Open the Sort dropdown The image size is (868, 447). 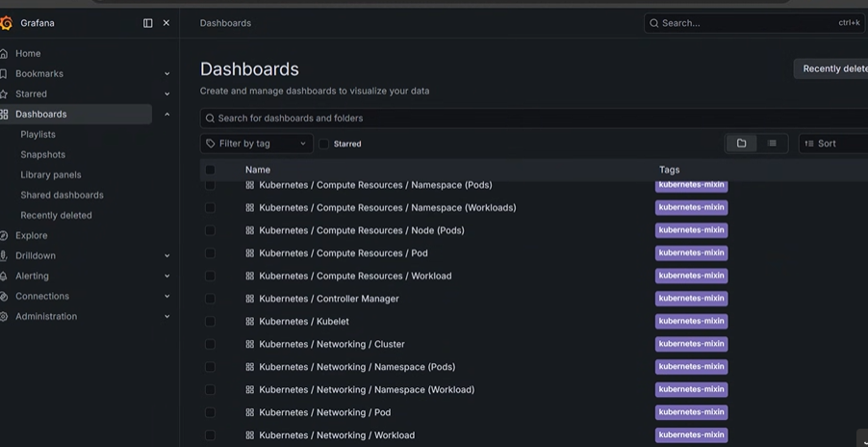(833, 144)
